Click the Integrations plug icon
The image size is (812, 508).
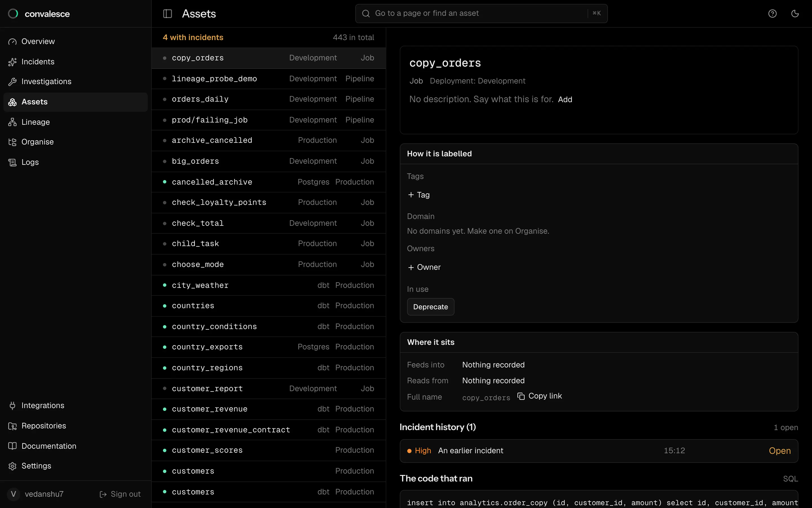(12, 406)
